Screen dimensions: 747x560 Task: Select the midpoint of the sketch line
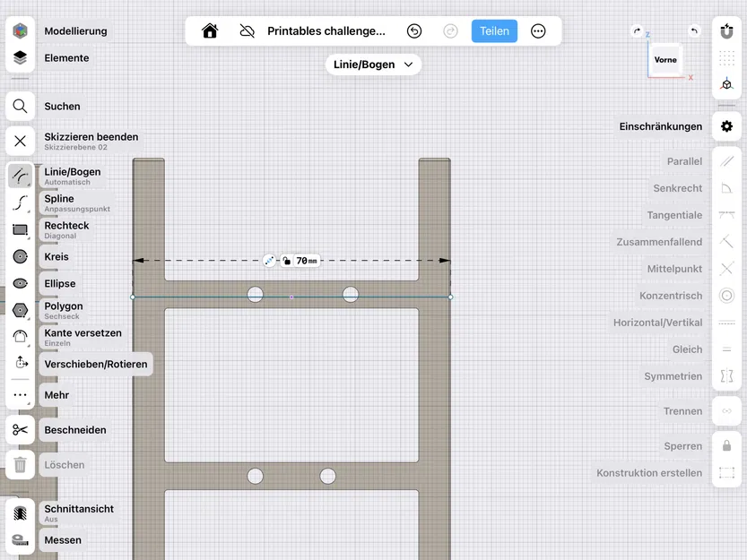pos(291,297)
